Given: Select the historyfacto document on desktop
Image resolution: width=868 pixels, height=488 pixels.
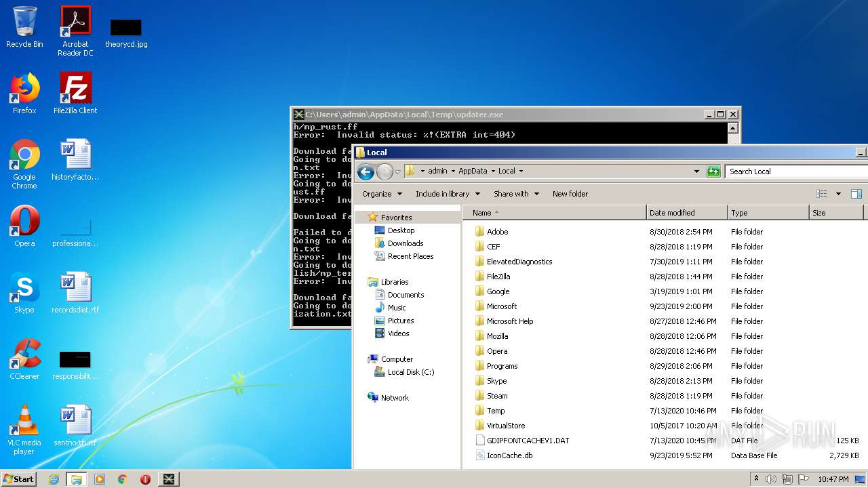Looking at the screenshot, I should (x=75, y=160).
